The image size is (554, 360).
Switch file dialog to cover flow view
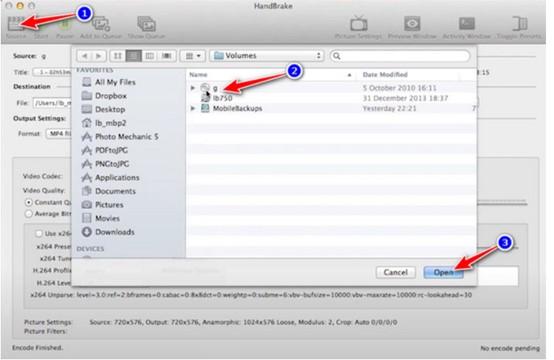click(166, 56)
